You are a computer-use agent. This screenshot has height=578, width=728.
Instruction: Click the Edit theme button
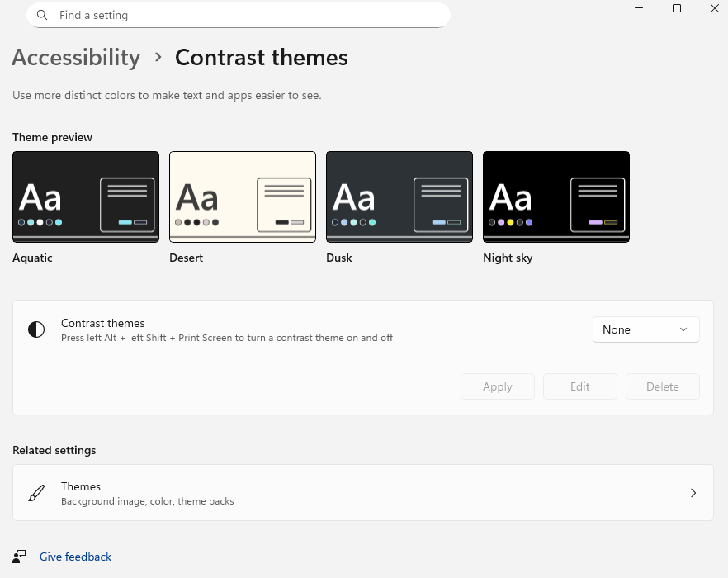(x=579, y=386)
